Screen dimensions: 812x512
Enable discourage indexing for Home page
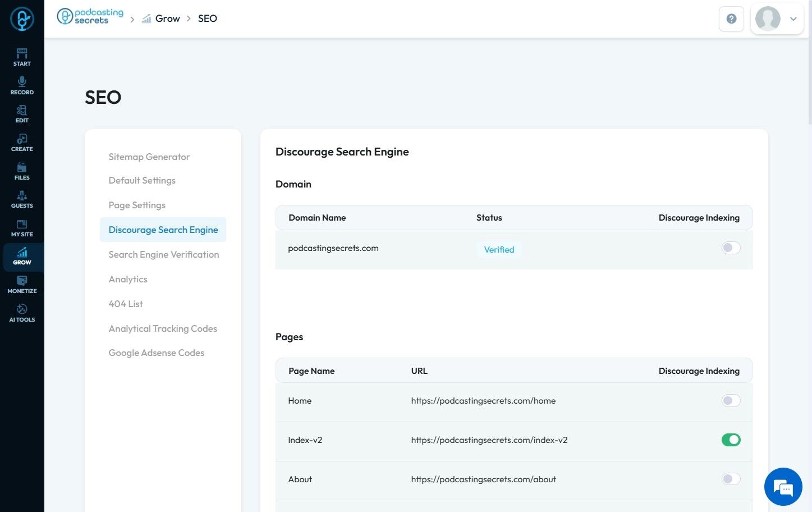click(731, 401)
